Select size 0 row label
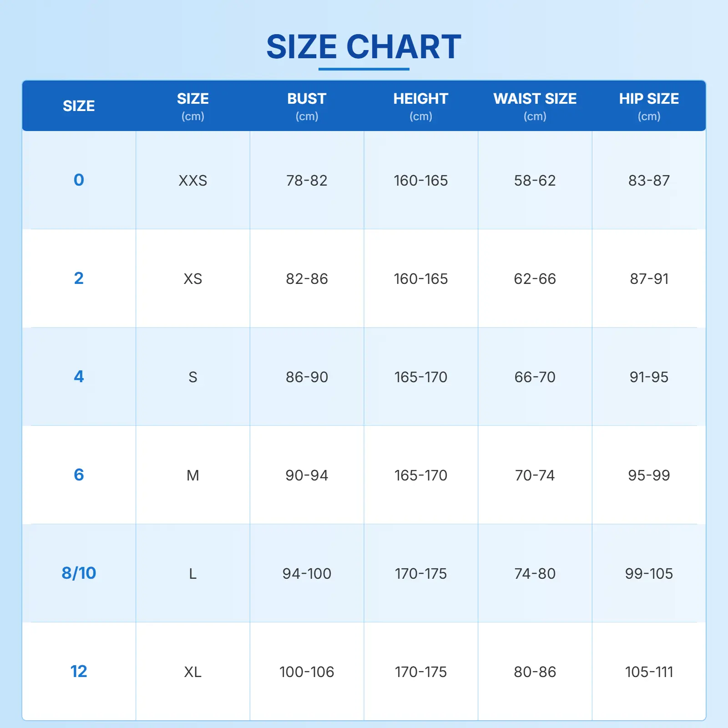 pyautogui.click(x=79, y=180)
